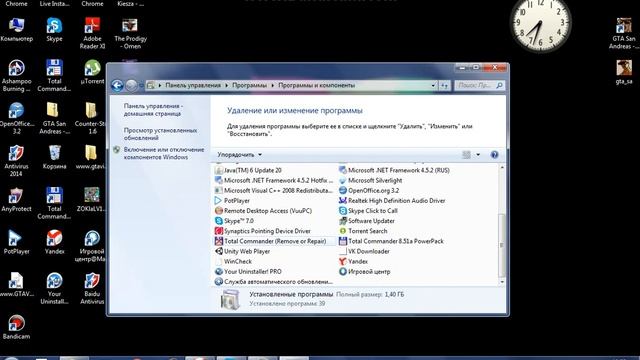Click Программы и компоненты breadcrumb
Viewport: 640px width, 360px height.
pyautogui.click(x=316, y=85)
